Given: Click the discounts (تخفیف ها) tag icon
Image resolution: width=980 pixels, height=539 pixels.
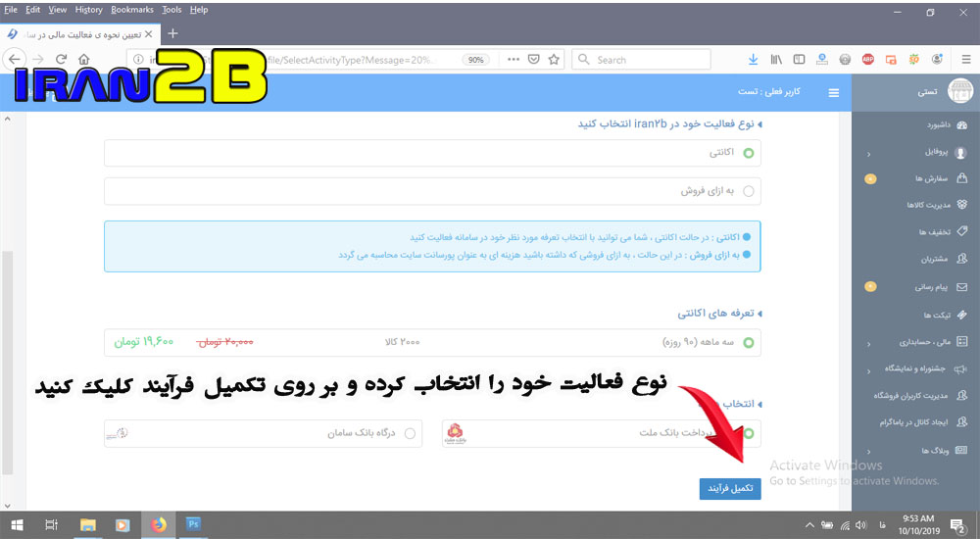Looking at the screenshot, I should click(x=962, y=231).
